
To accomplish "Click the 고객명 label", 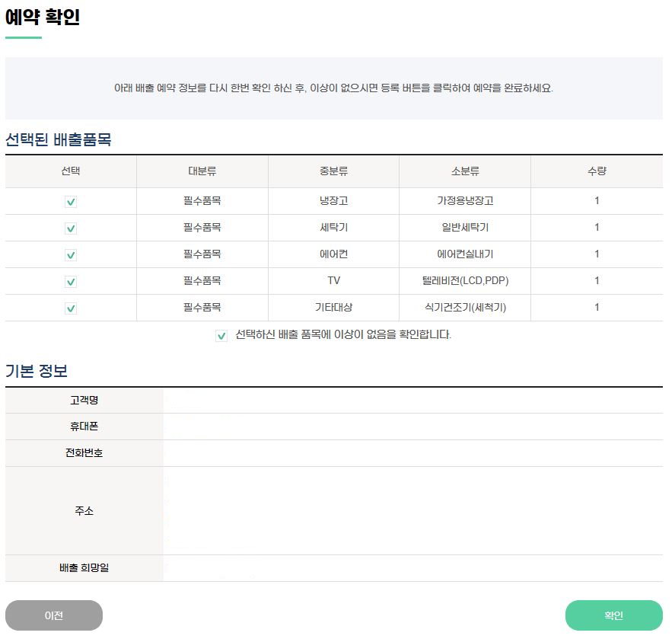I will (84, 400).
